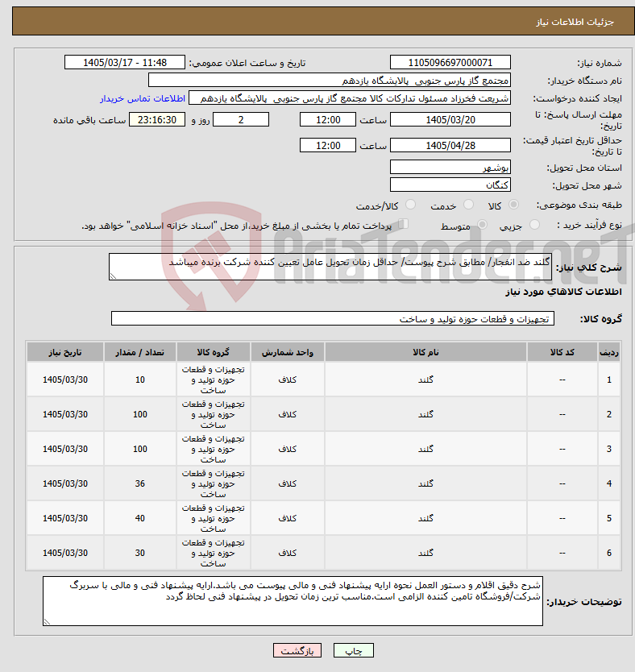
Task: Click the اطلاعات کالاهای مورد نیاز heading
Action: pos(563,292)
